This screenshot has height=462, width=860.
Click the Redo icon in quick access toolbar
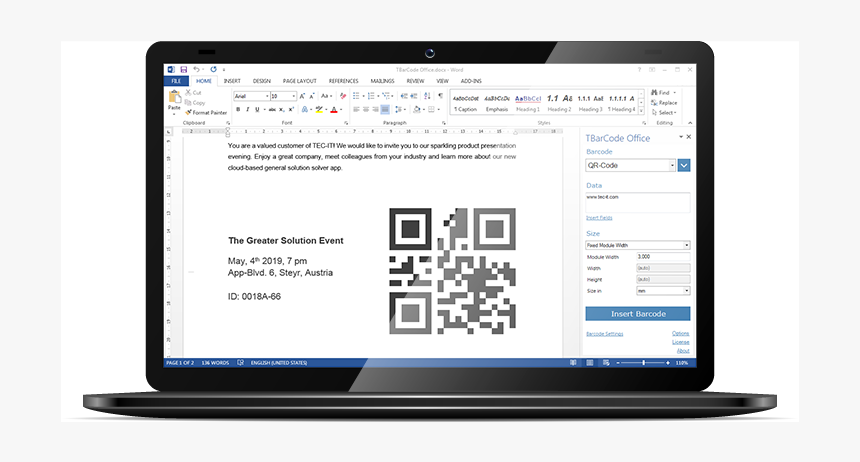pos(213,70)
